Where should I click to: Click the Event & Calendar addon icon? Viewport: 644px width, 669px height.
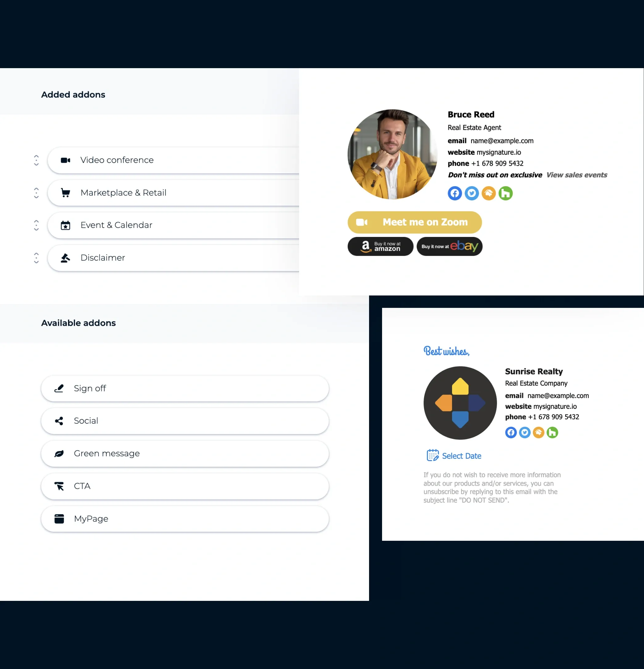coord(65,225)
